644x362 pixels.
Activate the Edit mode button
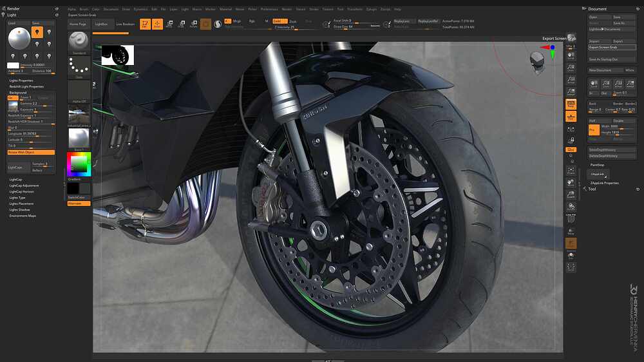coord(144,24)
